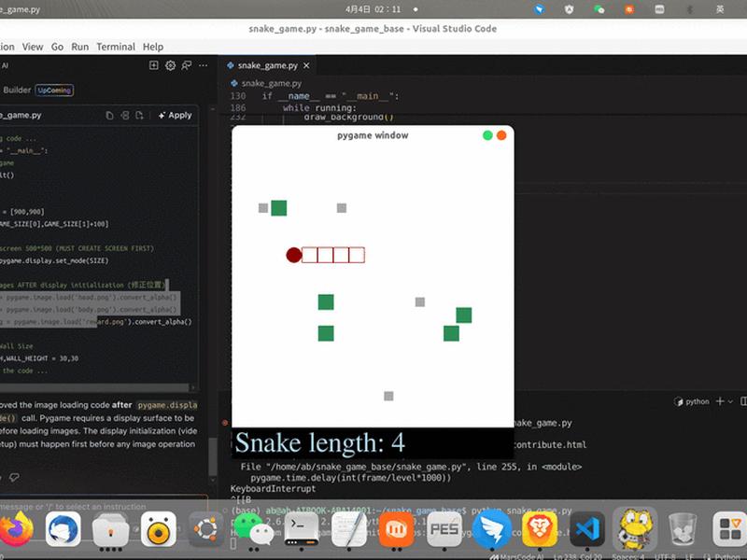Open the chat feedback icon beside the gear
The image size is (747, 560).
(186, 65)
